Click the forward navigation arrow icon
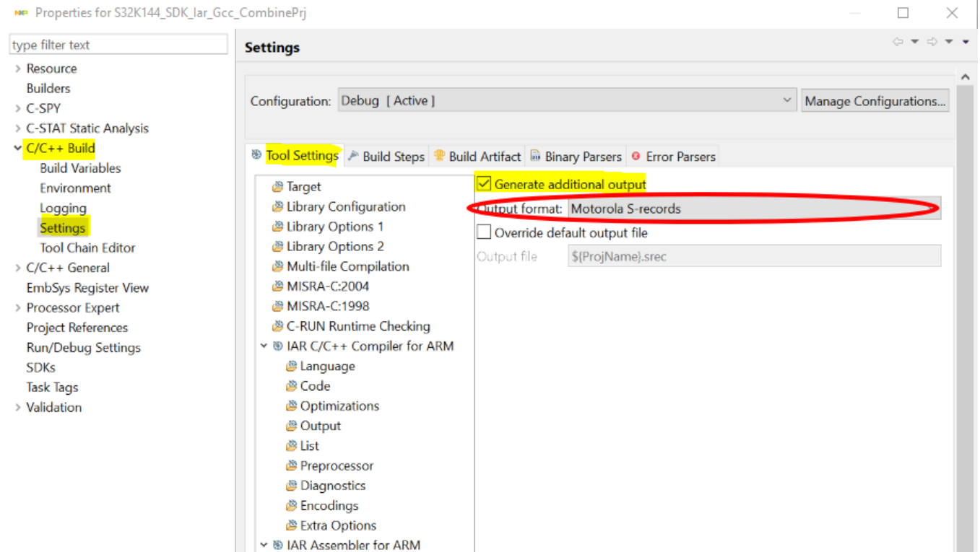Viewport: 980px width, 552px height. [930, 42]
